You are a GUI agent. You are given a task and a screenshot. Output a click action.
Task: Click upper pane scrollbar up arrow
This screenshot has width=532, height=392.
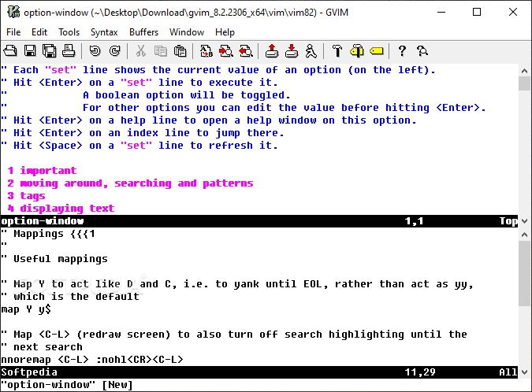pyautogui.click(x=525, y=71)
